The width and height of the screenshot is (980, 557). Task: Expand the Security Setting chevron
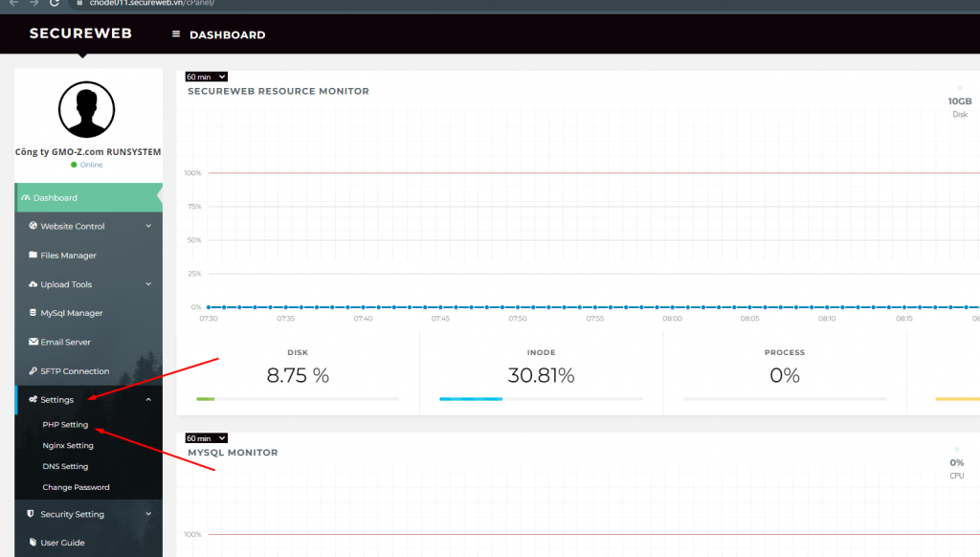click(148, 514)
